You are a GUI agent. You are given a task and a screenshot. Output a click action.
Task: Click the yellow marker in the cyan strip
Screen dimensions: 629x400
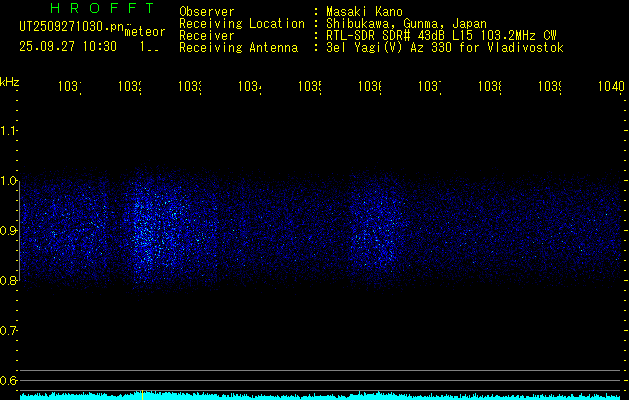(142, 394)
